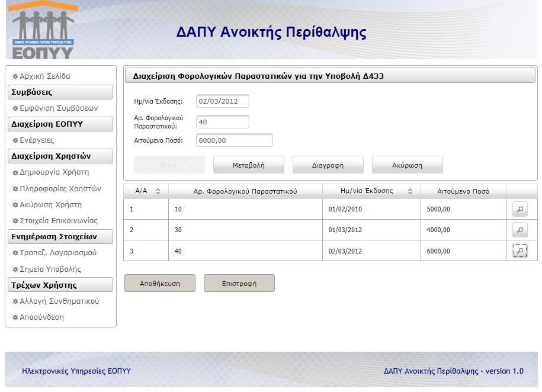
Task: Select the Διαχείριση ΕΟΠΥΥ menu header
Action: [x=60, y=124]
